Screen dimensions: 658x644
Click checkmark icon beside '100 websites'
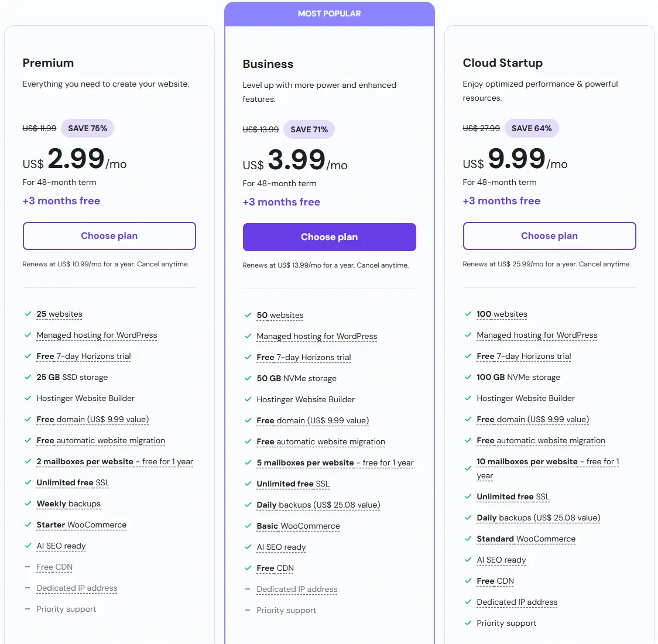tap(468, 314)
